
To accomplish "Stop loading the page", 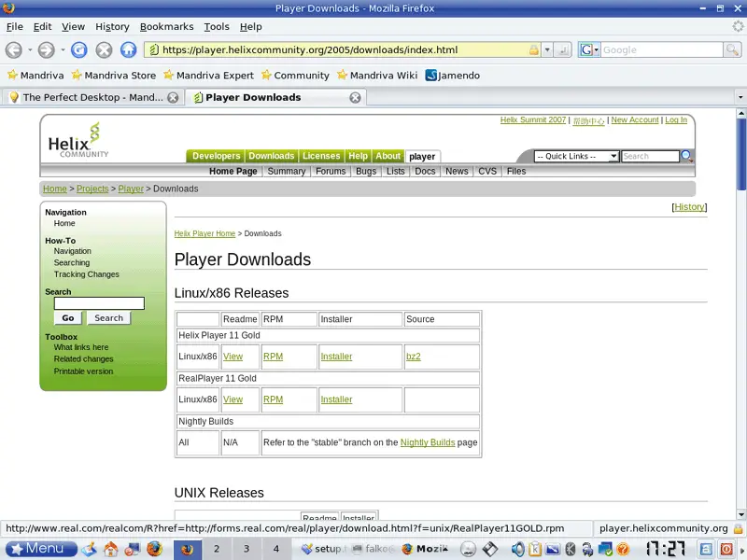I will 104,49.
